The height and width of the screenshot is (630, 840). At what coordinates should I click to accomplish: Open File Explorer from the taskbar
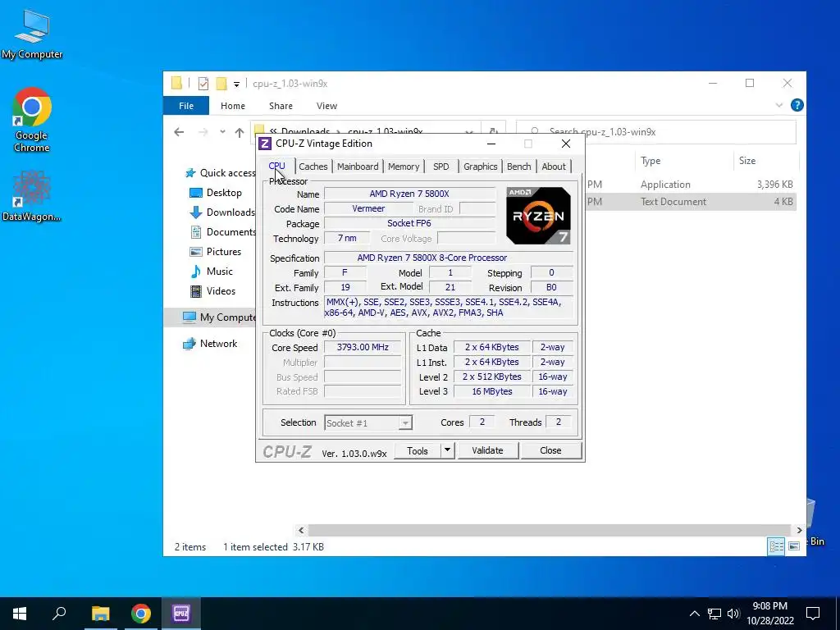[x=100, y=614]
